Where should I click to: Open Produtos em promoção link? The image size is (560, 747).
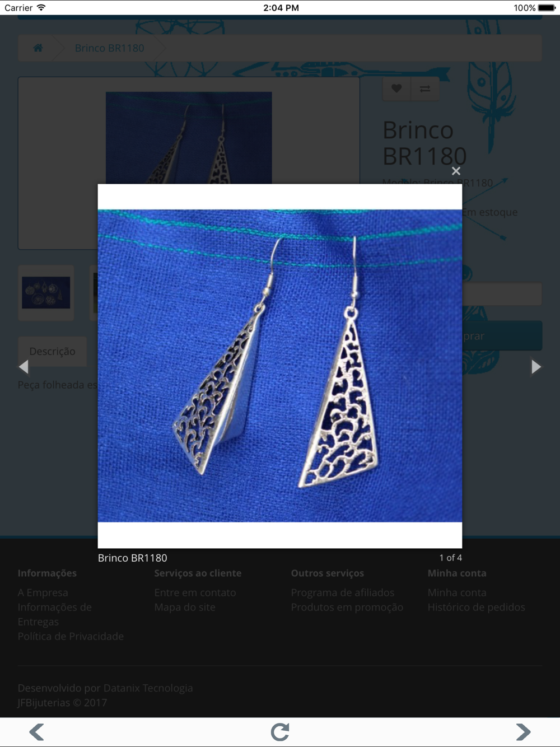click(x=347, y=607)
